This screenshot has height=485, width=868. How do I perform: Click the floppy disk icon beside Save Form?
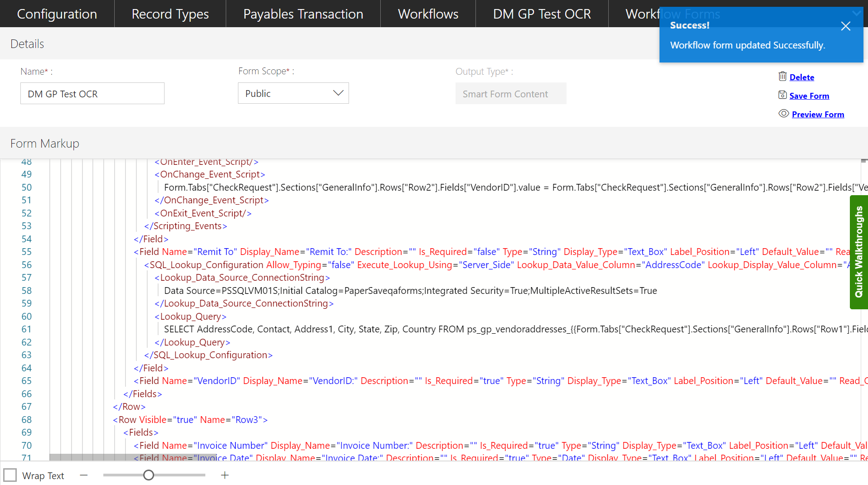(x=782, y=95)
